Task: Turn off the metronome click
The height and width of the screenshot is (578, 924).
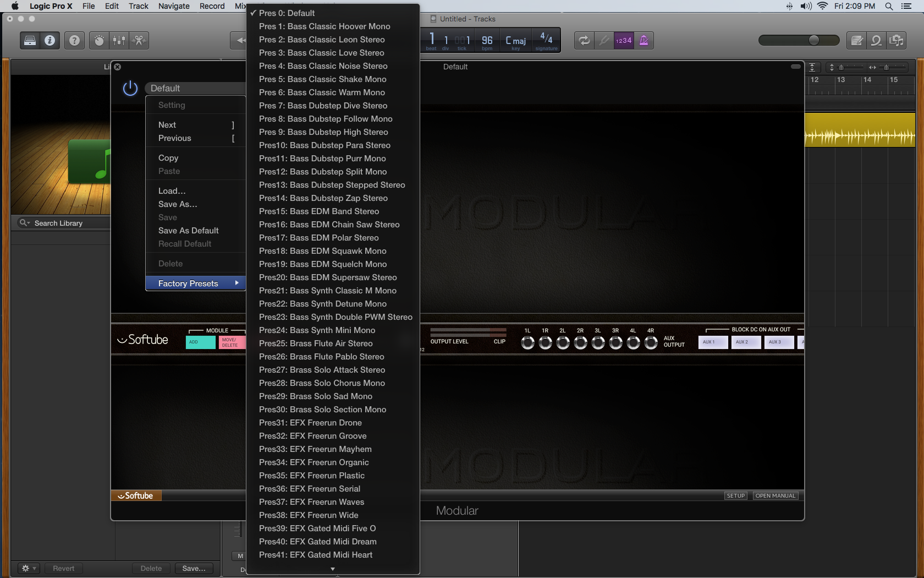Action: pos(644,40)
